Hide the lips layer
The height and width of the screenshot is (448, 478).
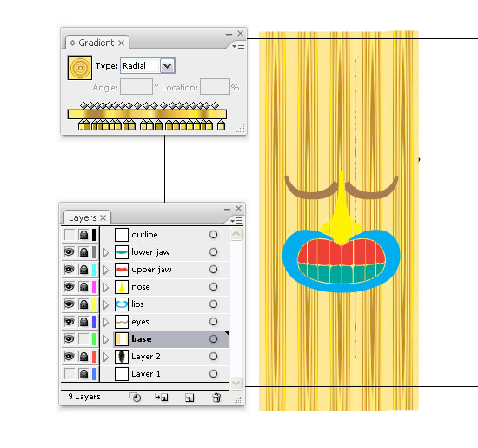click(x=70, y=304)
